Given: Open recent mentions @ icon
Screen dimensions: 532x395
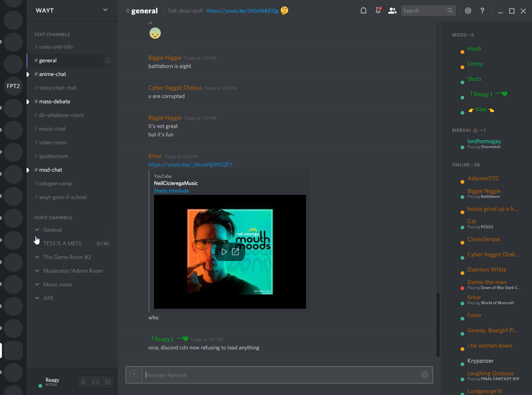Looking at the screenshot, I should [x=468, y=11].
